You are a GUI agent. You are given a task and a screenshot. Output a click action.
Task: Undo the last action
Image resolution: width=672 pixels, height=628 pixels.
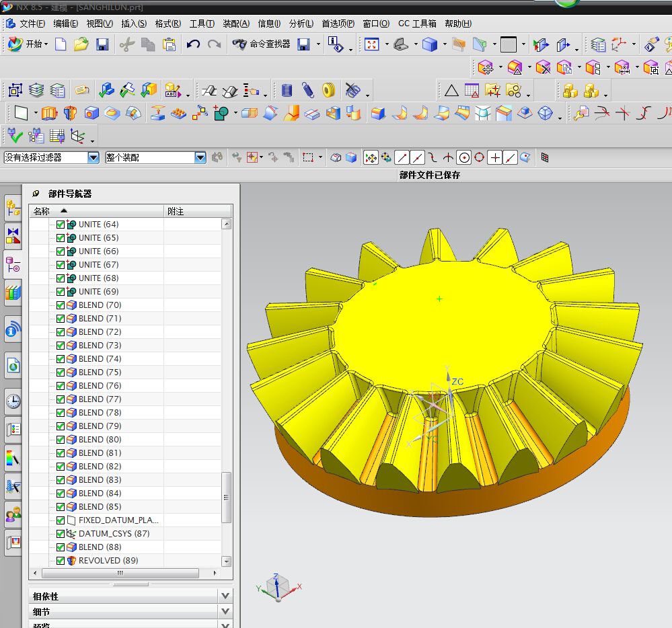[x=193, y=44]
